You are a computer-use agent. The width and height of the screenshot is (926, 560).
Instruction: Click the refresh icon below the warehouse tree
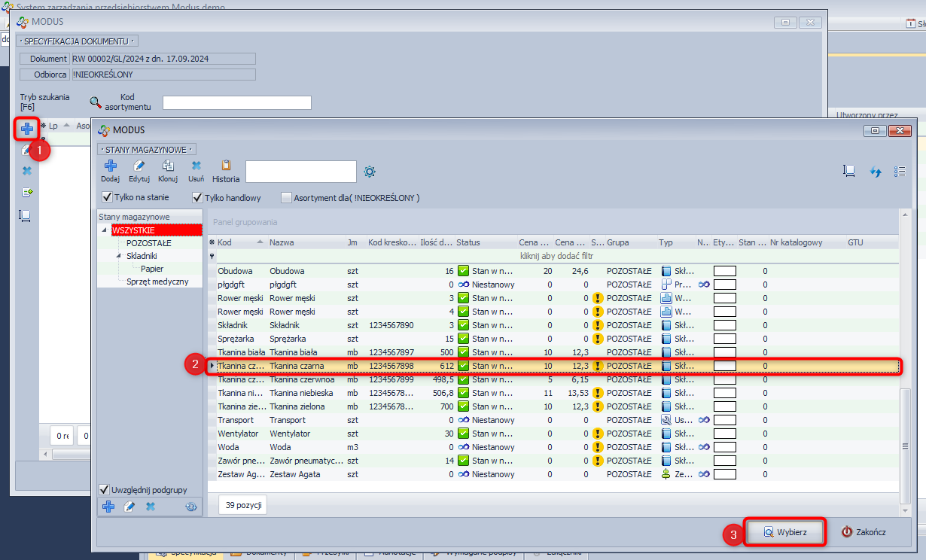(190, 507)
